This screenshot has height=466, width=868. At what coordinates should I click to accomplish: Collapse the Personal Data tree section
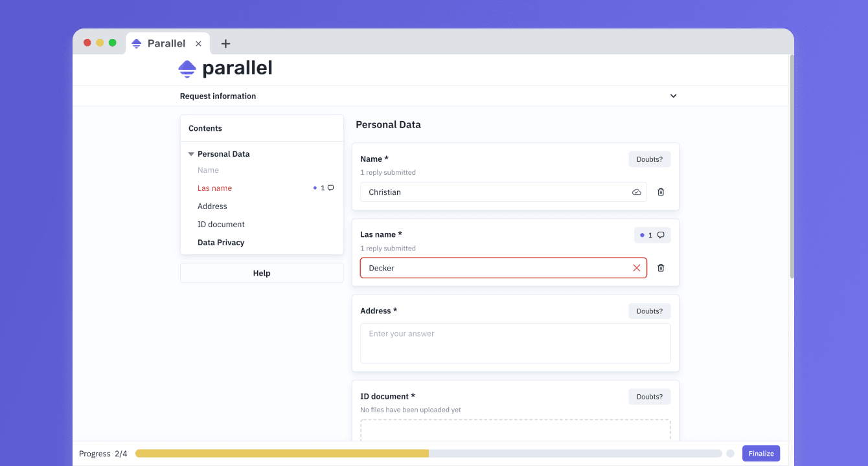190,153
